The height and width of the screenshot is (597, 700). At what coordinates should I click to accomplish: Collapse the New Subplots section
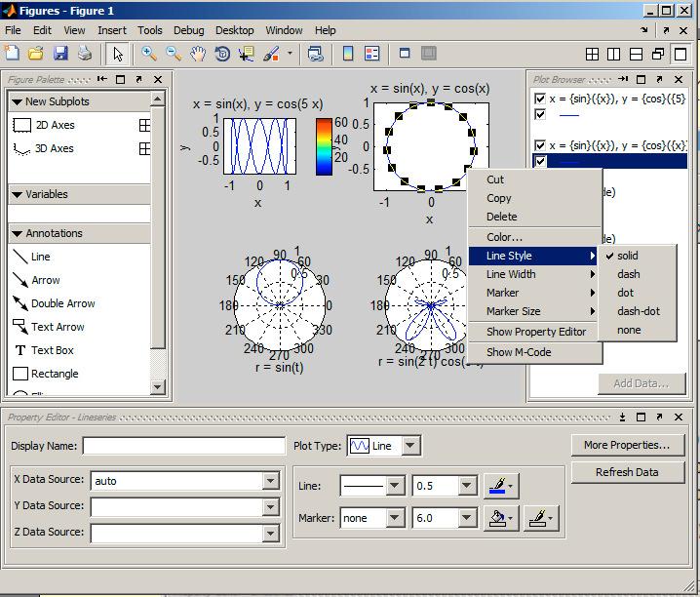coord(17,101)
